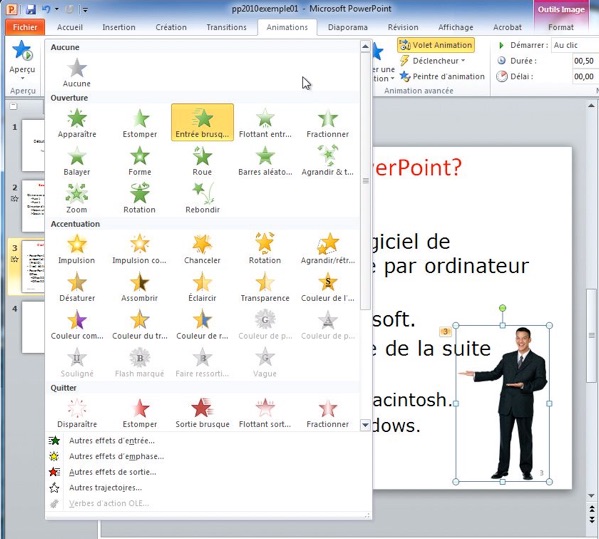Click the slide editor vertical scrollbar thumb

pyautogui.click(x=591, y=335)
